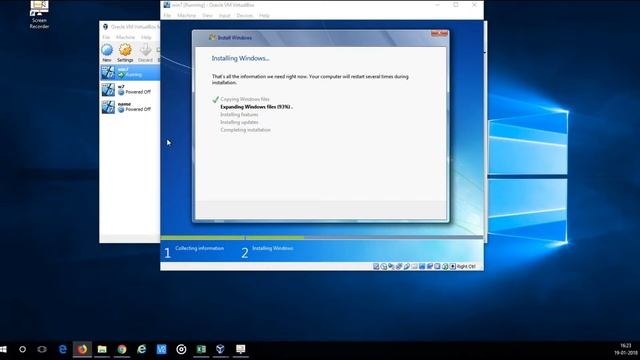Screen dimensions: 640x360
Task: Open the taskbar clock and date
Action: (626, 349)
